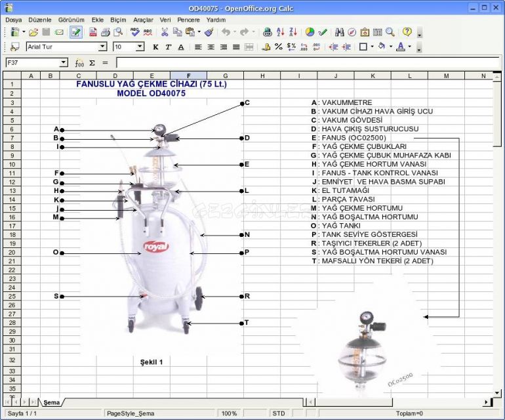Open the Navigator compass icon
Image resolution: width=505 pixels, height=420 pixels.
point(352,32)
